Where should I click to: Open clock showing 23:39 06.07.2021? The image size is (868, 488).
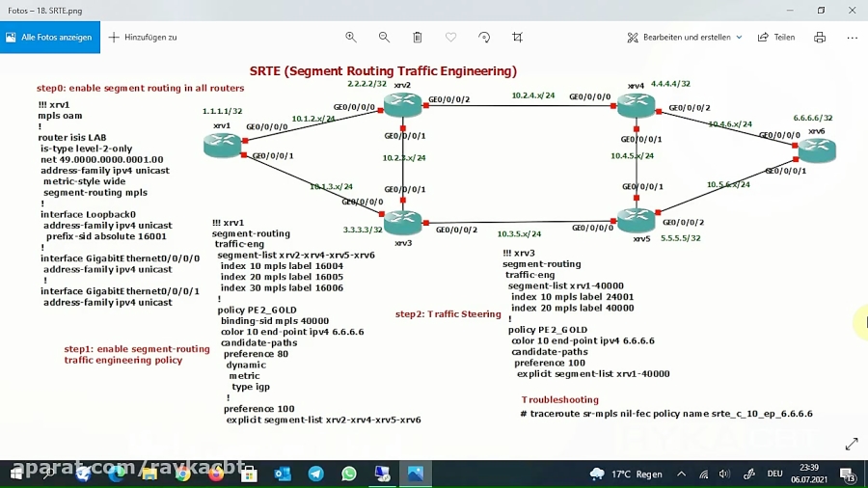[x=809, y=474]
